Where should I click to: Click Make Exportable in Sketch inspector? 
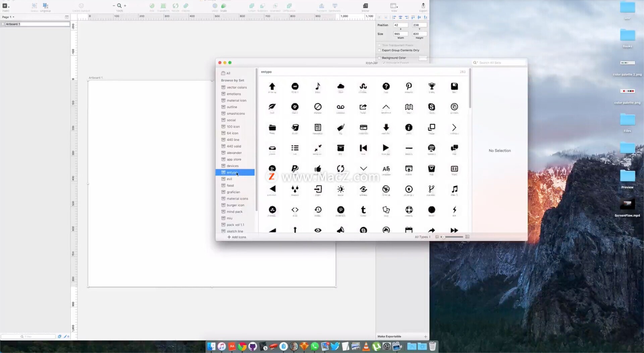(389, 336)
